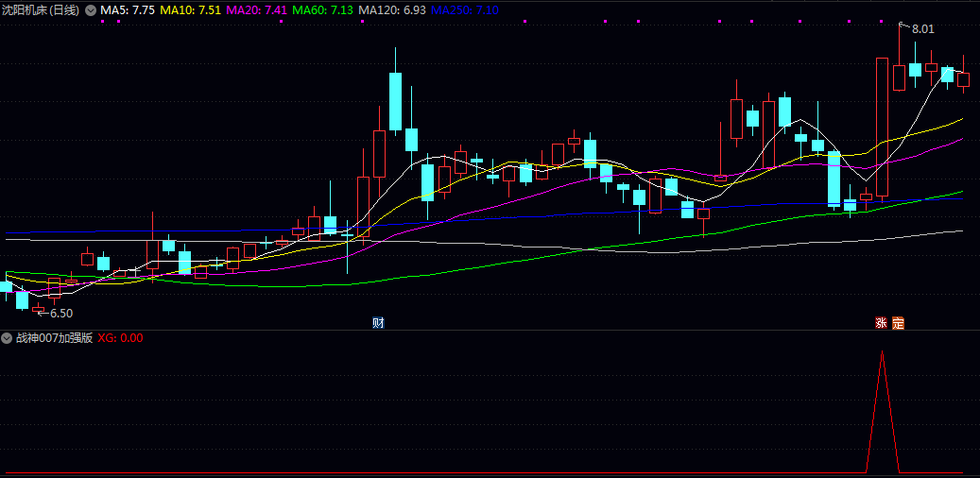Viewport: 980px width, 478px height.
Task: Click the red XG signal spike peak
Action: [883, 352]
